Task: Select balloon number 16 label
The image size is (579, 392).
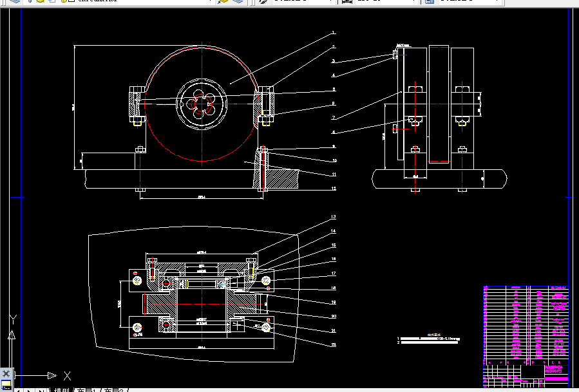Action: pyautogui.click(x=334, y=259)
